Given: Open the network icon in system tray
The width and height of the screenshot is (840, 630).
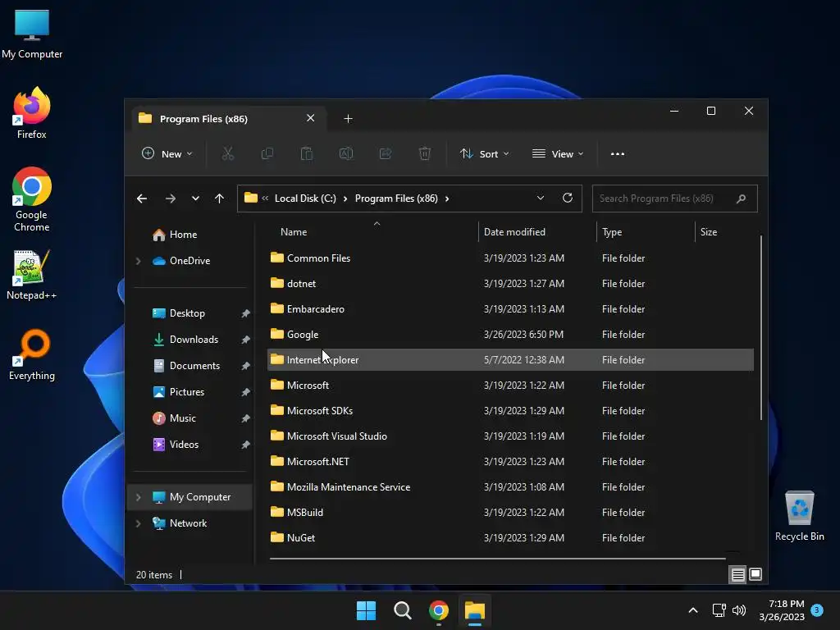Looking at the screenshot, I should point(719,610).
